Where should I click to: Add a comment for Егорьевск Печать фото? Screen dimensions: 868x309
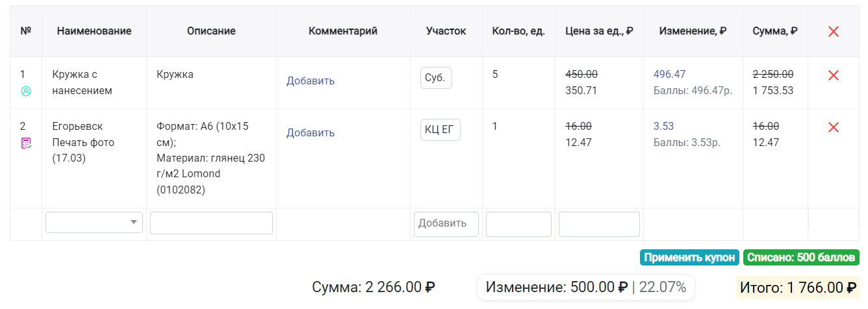click(311, 133)
